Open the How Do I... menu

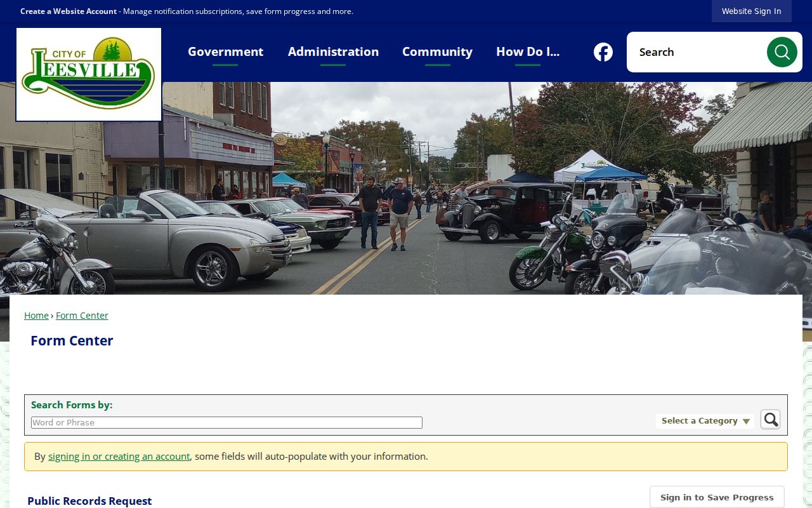tap(528, 52)
